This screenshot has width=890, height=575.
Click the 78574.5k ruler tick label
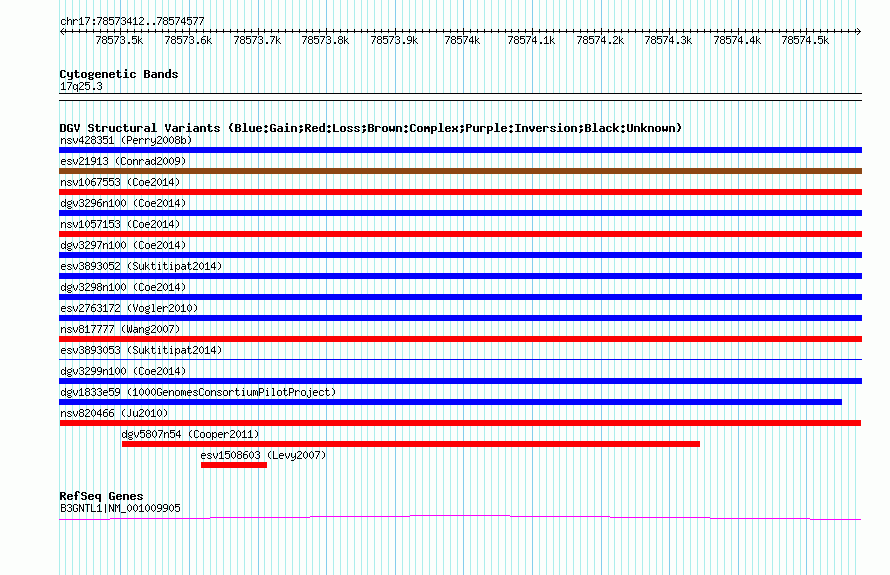[x=805, y=40]
